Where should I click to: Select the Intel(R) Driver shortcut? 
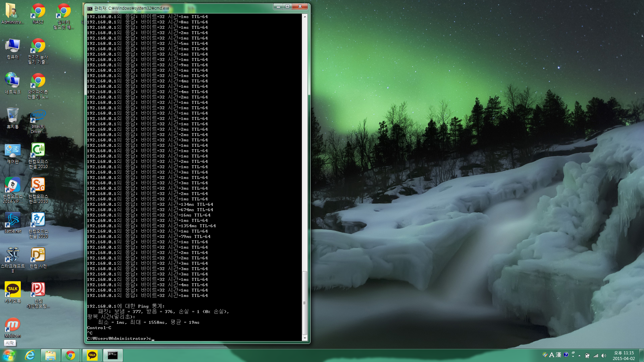coord(38,121)
